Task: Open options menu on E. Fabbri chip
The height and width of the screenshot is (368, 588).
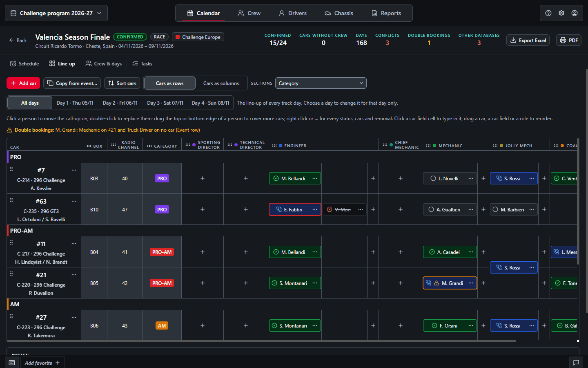Action: tap(315, 209)
